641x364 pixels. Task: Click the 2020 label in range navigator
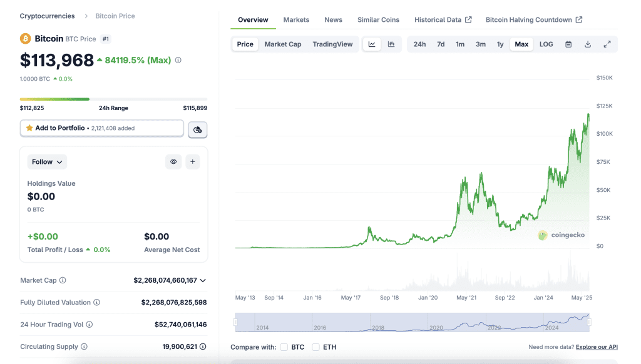[x=436, y=328]
